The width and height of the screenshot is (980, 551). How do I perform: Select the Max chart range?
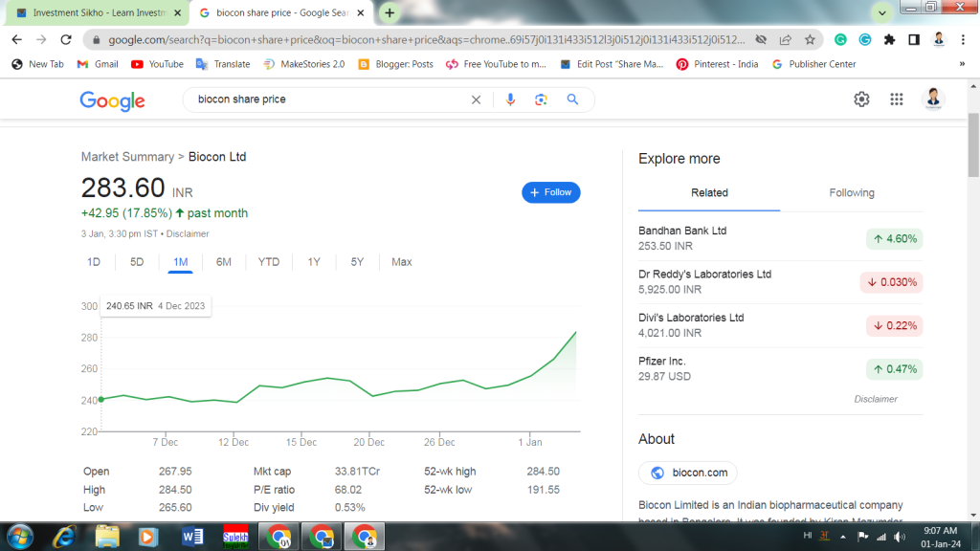(401, 262)
